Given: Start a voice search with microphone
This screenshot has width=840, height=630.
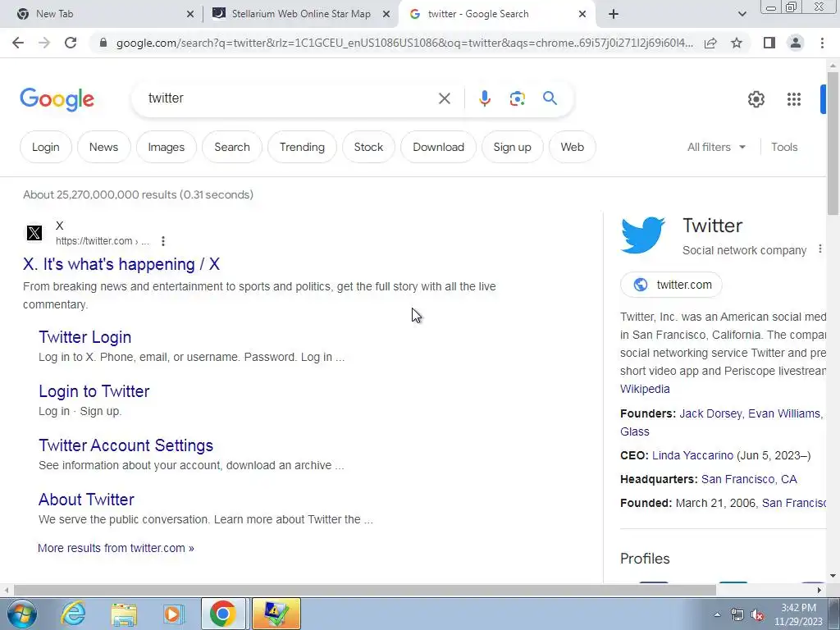Looking at the screenshot, I should click(x=484, y=98).
